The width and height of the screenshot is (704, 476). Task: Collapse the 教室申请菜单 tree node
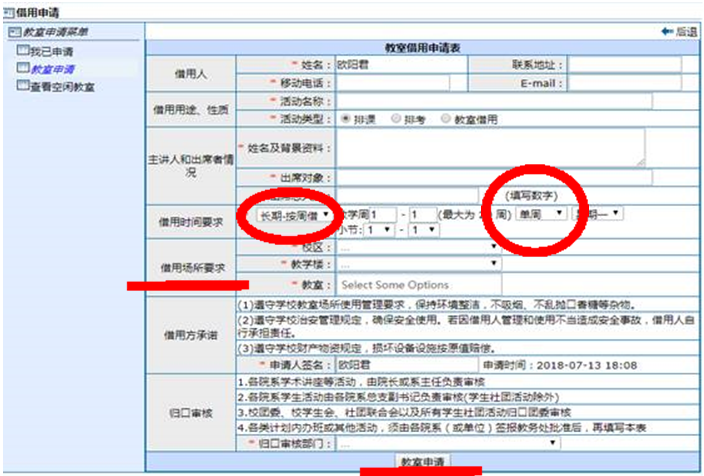[x=12, y=32]
